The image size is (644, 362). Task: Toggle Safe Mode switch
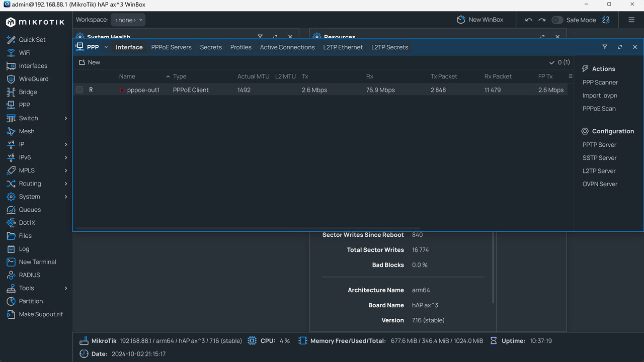557,20
